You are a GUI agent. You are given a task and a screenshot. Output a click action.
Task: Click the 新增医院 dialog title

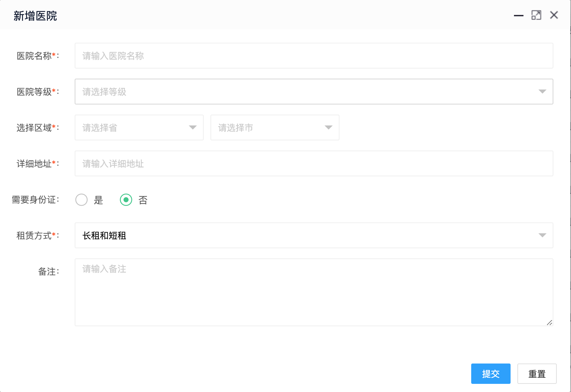point(35,16)
